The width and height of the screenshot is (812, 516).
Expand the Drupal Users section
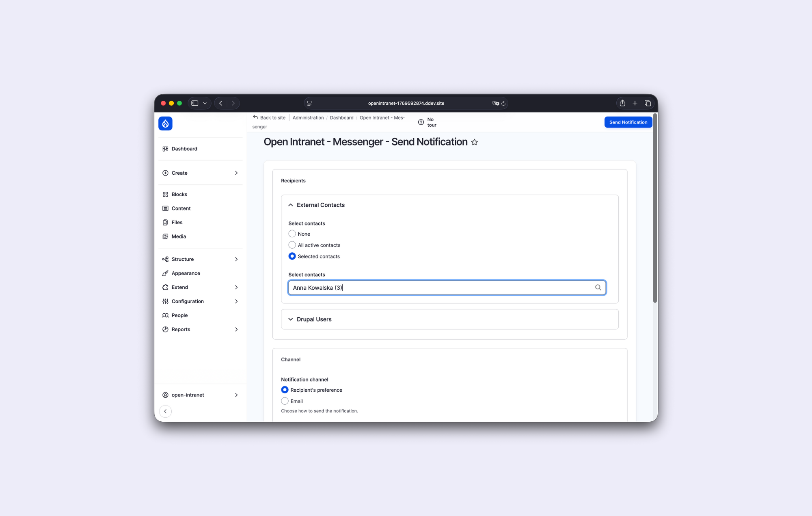[291, 319]
